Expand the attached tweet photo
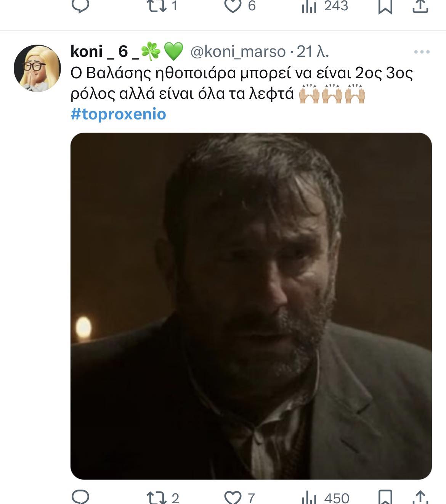446x504 pixels. 251,306
